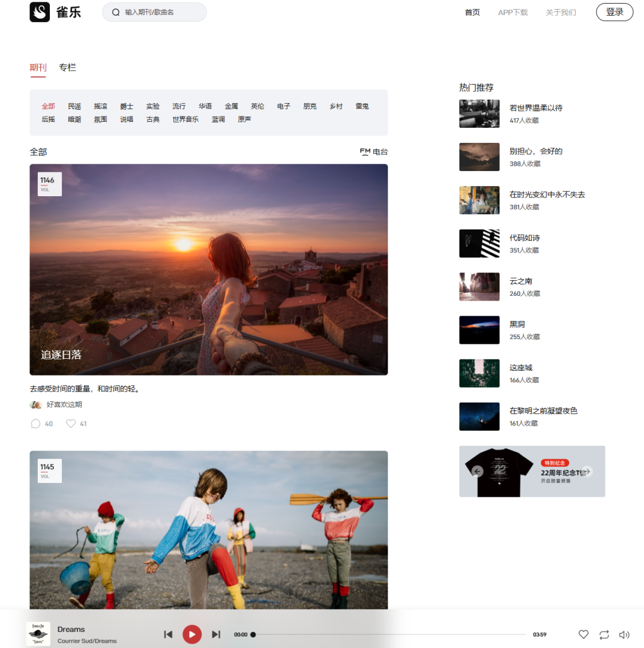Favorite the current song with heart icon
Screen dimensions: 644x648
pyautogui.click(x=583, y=634)
